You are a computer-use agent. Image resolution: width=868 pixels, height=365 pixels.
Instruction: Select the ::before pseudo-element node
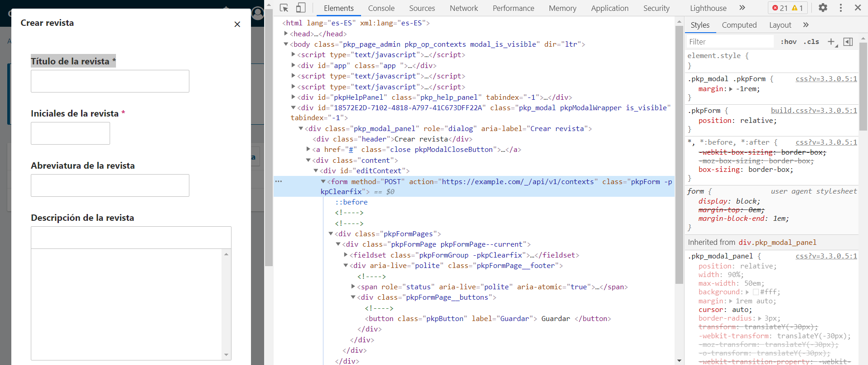351,202
